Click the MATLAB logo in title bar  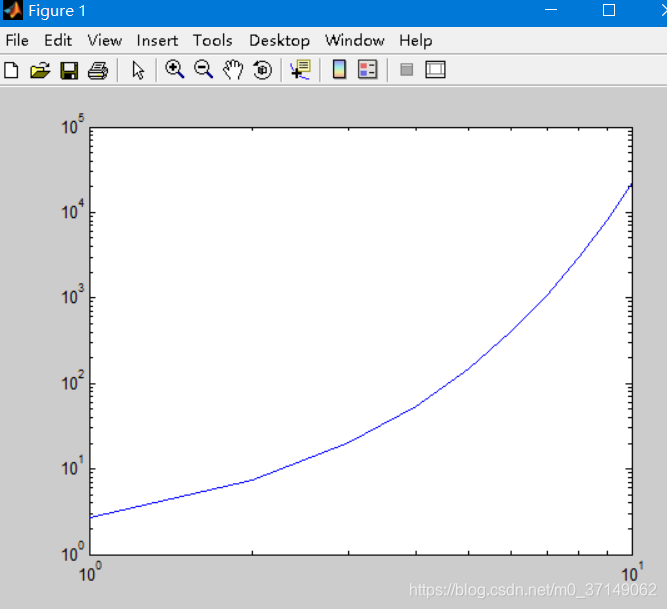point(13,10)
